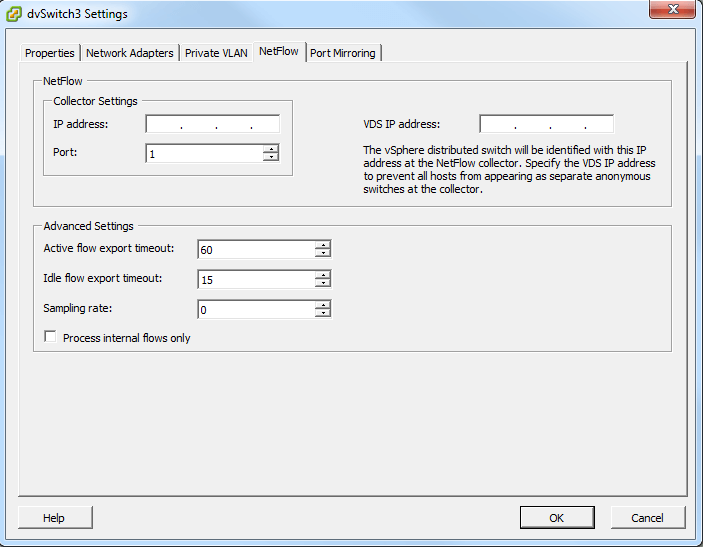
Task: Click the Help button
Action: pos(55,518)
